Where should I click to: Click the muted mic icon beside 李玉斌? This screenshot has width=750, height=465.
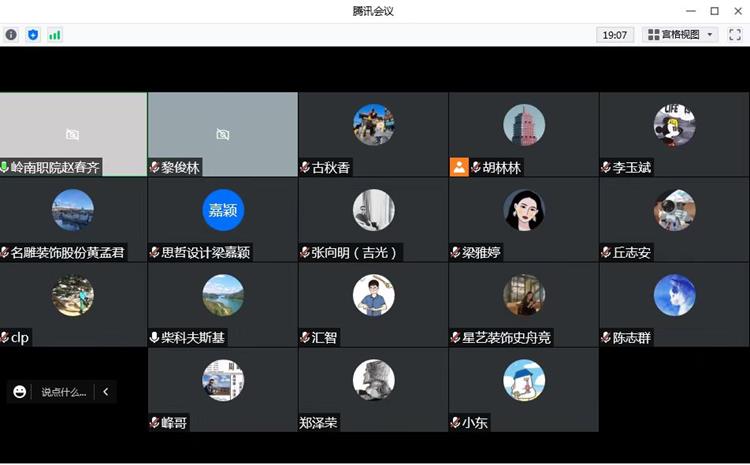[x=605, y=168]
